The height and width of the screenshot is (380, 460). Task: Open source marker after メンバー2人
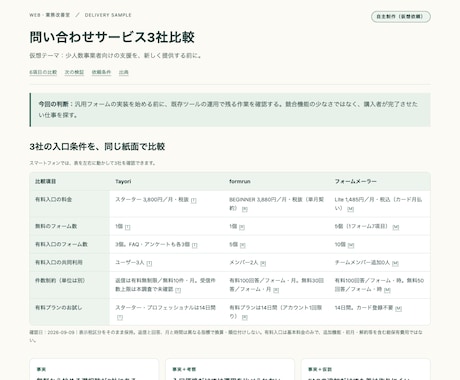263,263
